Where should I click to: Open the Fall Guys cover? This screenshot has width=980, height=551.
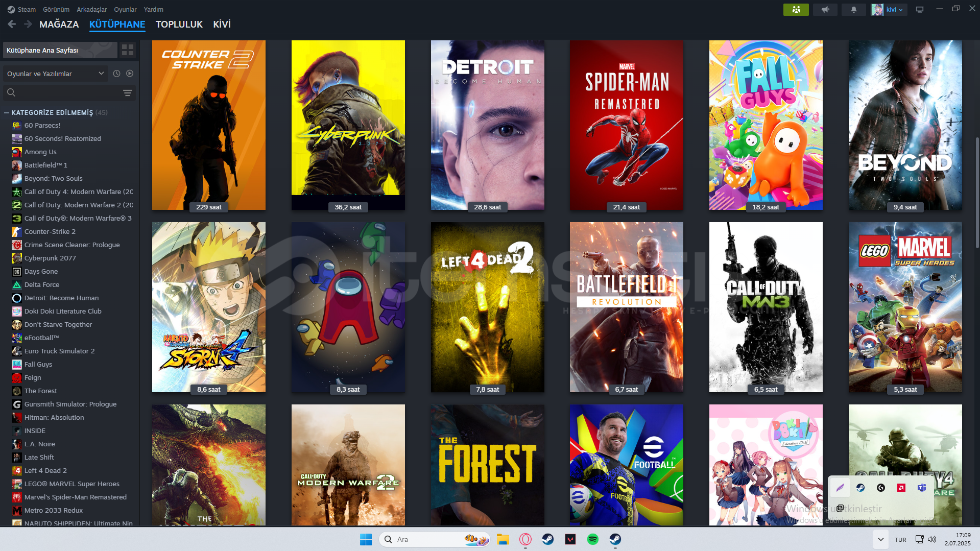[x=766, y=125]
